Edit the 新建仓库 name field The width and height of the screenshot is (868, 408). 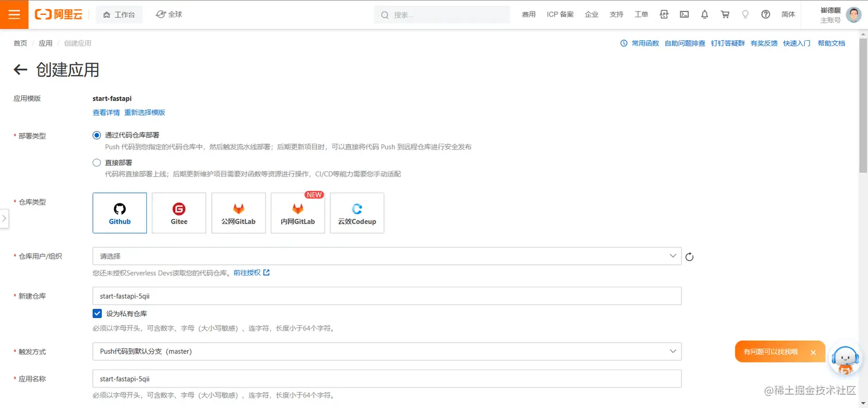(387, 296)
